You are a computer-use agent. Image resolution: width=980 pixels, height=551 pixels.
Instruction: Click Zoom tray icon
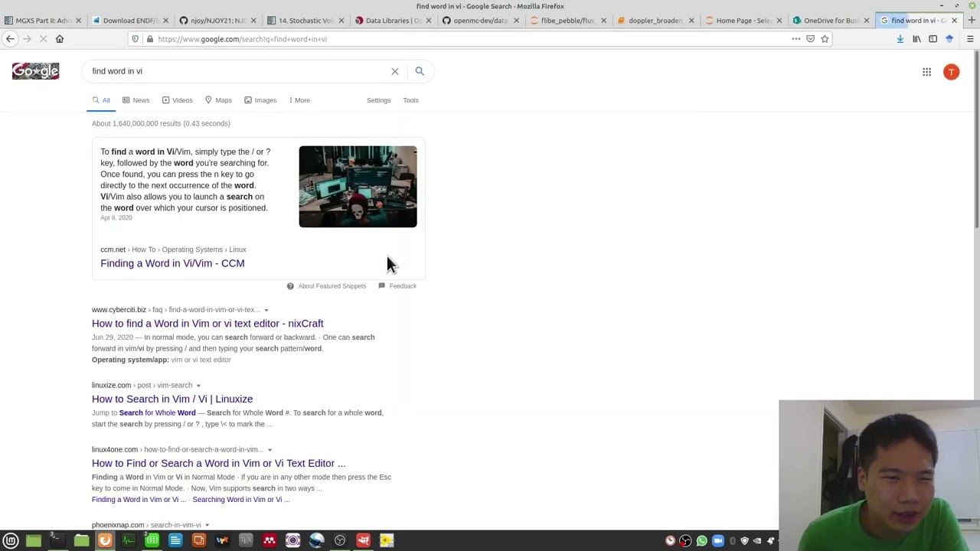click(x=717, y=541)
